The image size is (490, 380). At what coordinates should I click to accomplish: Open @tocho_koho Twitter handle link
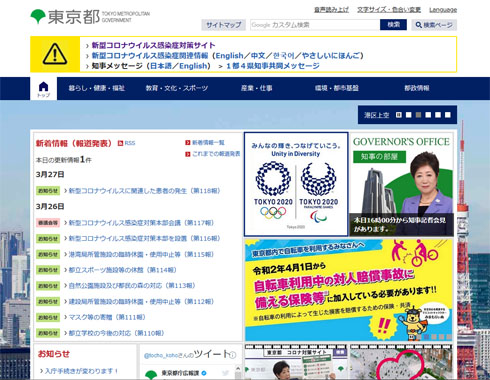click(x=160, y=356)
